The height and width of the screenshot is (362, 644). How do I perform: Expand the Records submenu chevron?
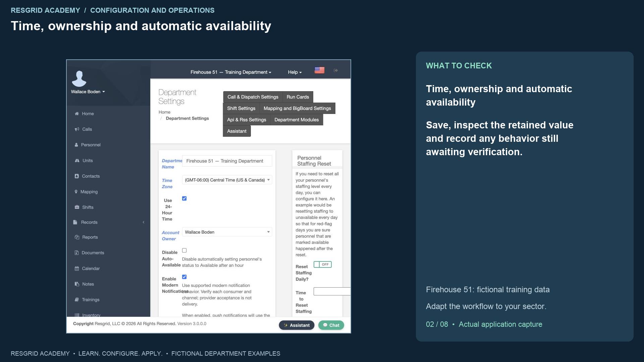[x=144, y=222]
